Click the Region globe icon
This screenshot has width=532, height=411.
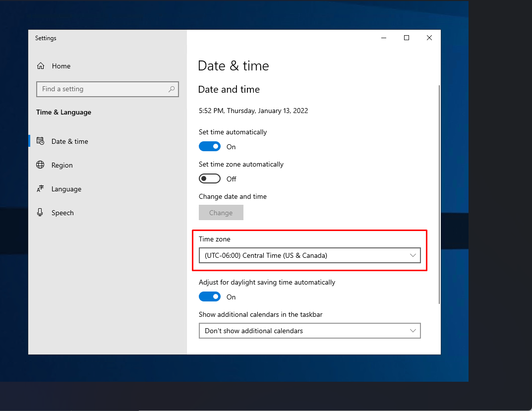pos(40,165)
